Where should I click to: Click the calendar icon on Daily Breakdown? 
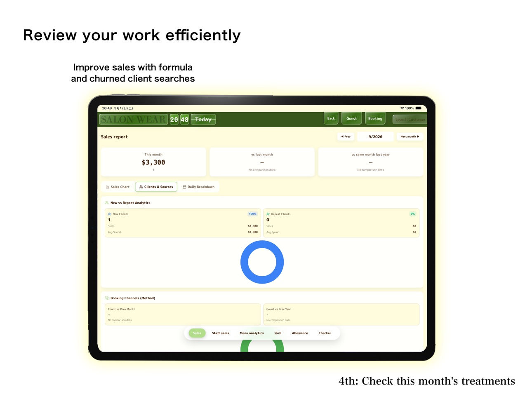click(x=184, y=187)
